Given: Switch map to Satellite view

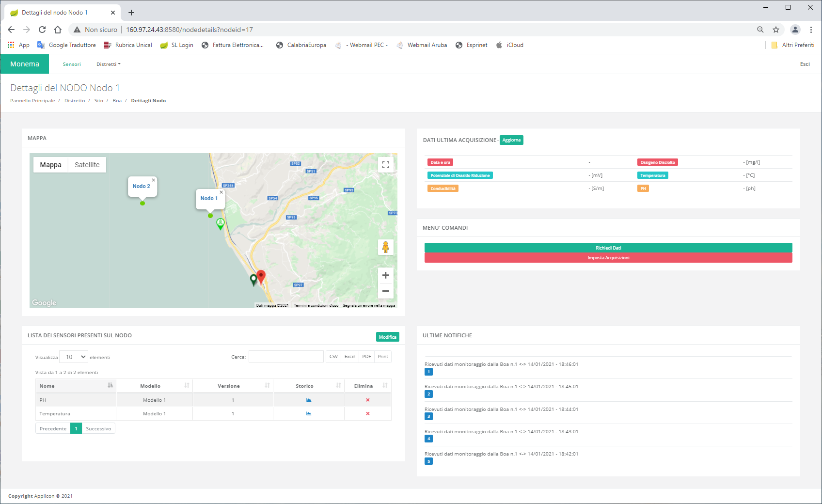Looking at the screenshot, I should pos(87,165).
